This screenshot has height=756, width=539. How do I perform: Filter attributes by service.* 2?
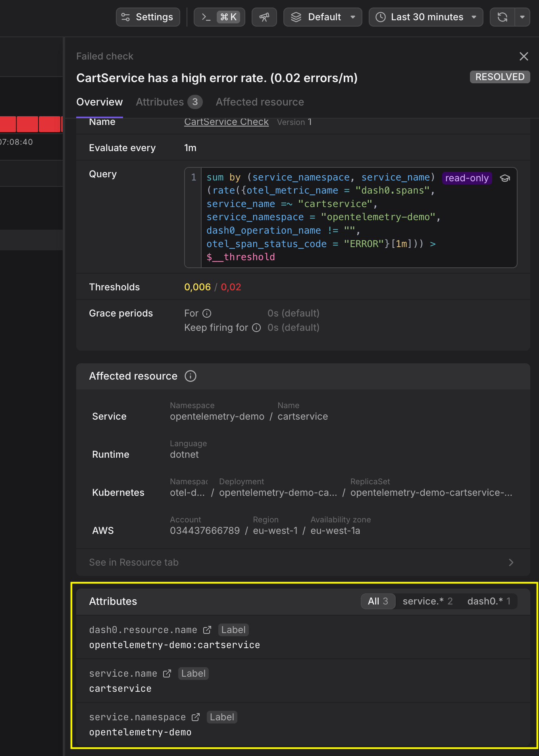(x=427, y=601)
